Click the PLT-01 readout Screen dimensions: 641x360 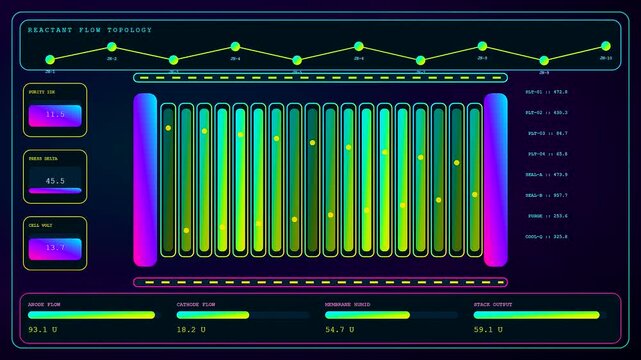[547, 92]
